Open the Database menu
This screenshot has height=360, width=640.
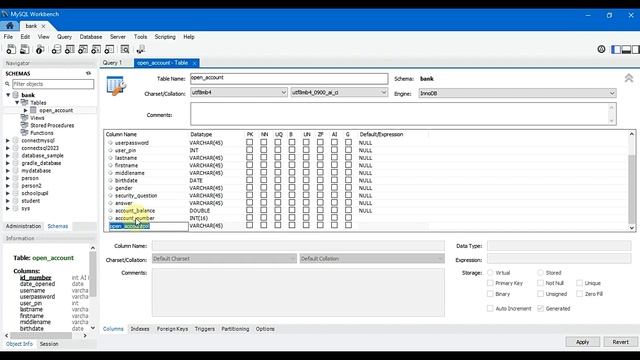91,37
